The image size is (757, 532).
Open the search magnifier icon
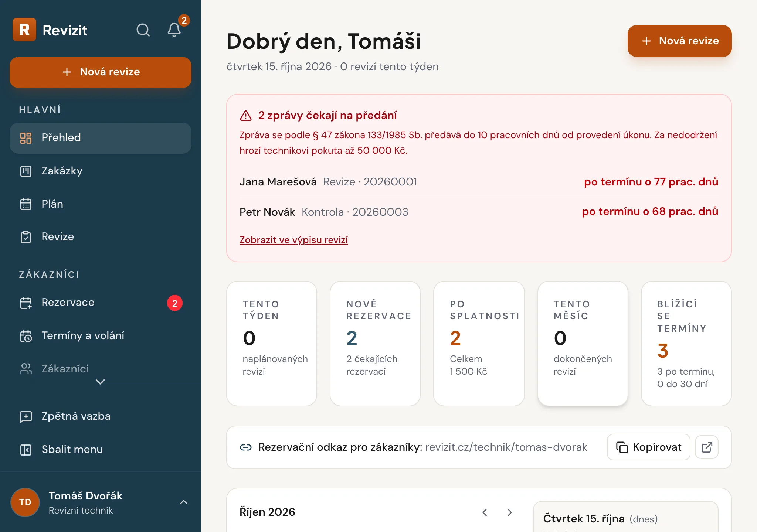pos(143,30)
